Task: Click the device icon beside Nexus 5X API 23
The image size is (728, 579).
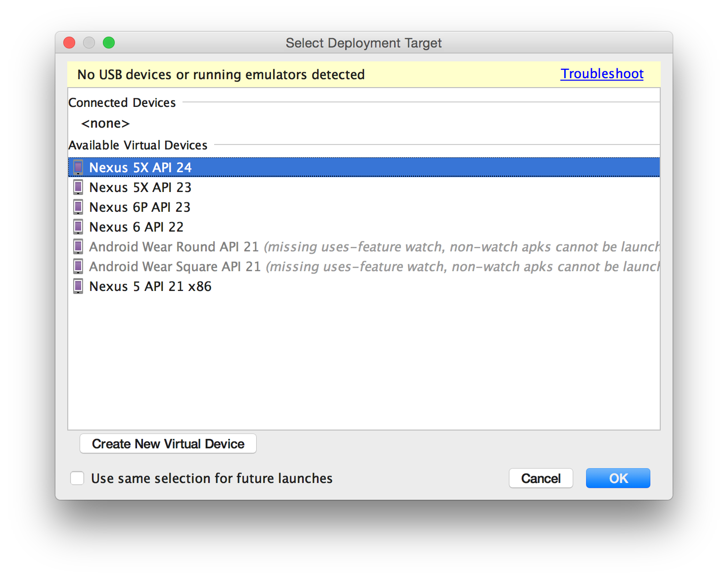Action: point(78,187)
